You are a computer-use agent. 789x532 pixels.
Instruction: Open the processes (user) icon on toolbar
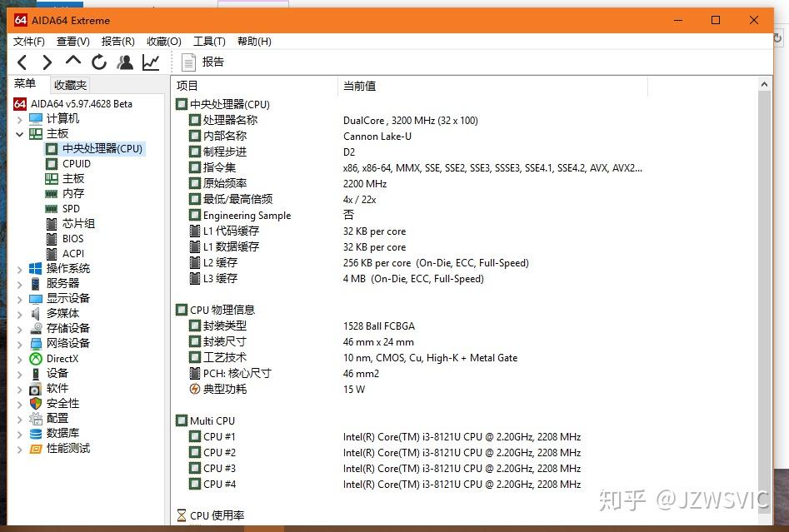125,62
